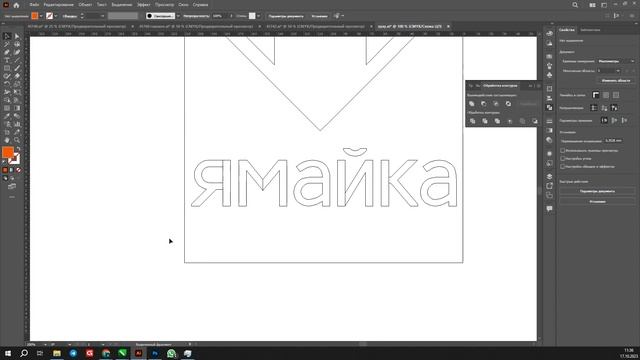Click Intersect shape mode in Pathfinder

496,104
